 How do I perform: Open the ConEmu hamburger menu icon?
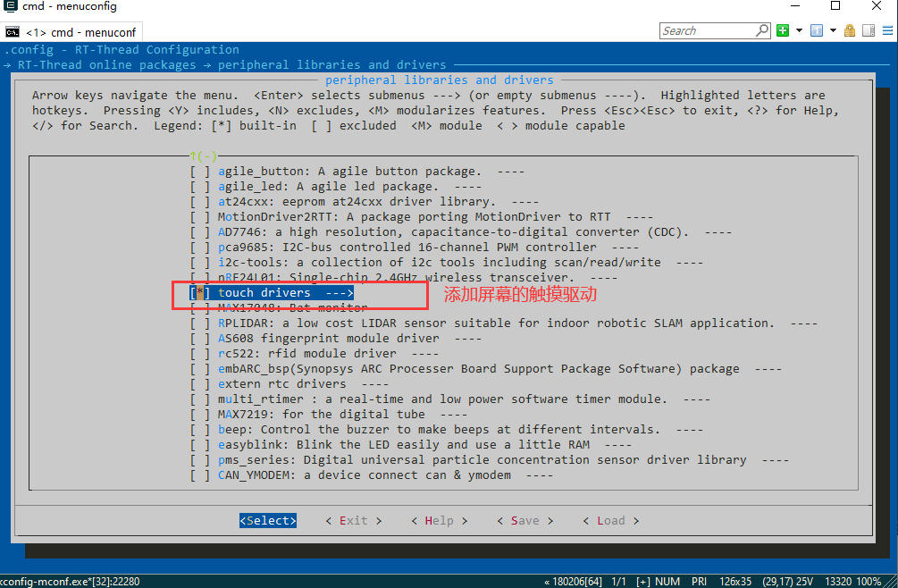886,29
